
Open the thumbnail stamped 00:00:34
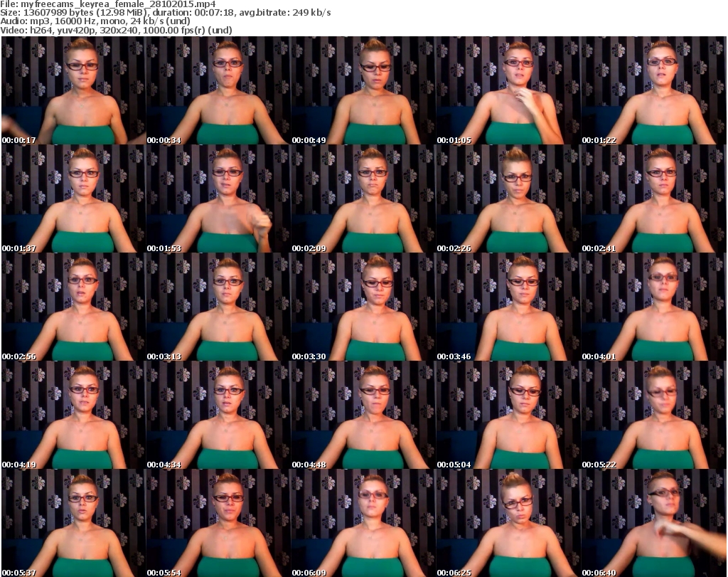point(218,90)
